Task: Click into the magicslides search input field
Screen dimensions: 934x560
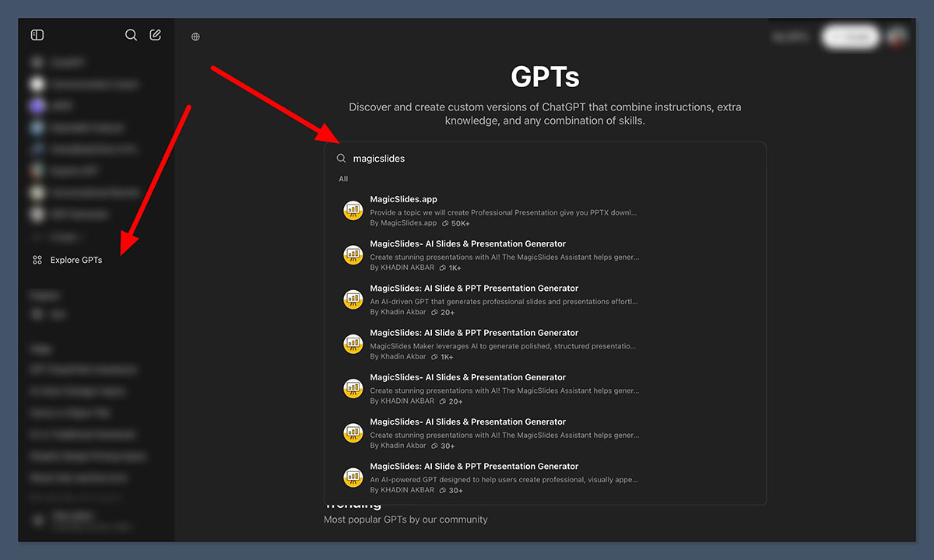Action: 467,158
